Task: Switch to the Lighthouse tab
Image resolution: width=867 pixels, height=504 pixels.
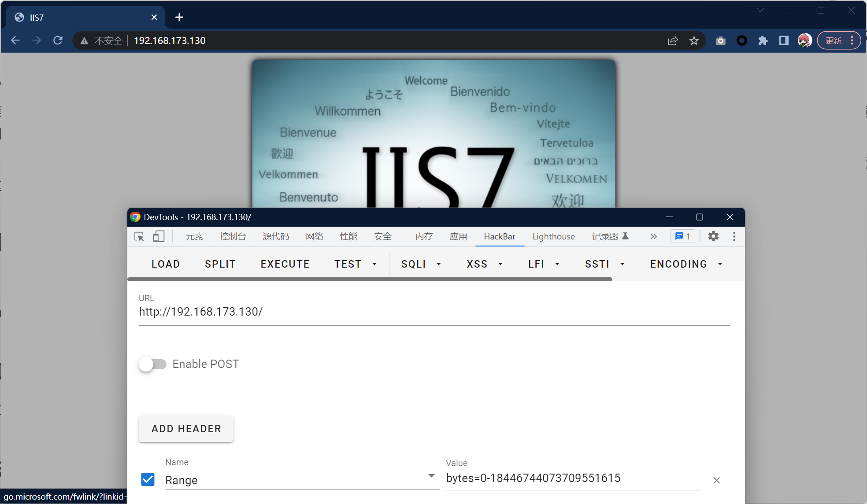Action: click(x=553, y=236)
